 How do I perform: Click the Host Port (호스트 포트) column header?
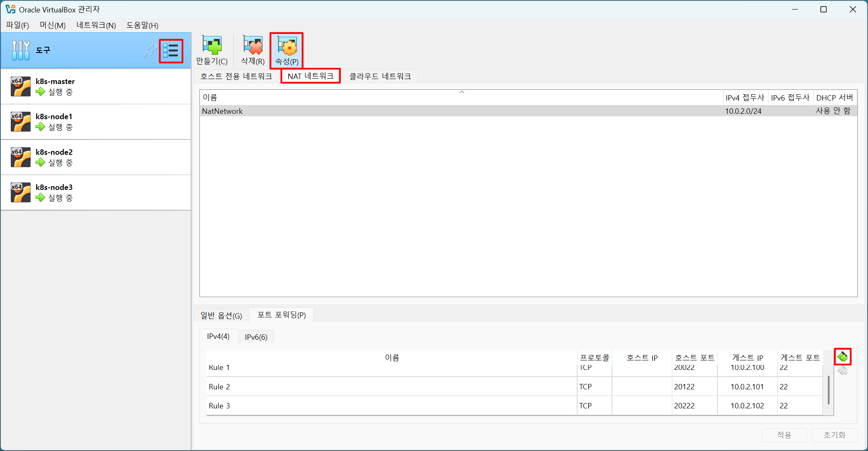[x=695, y=357]
